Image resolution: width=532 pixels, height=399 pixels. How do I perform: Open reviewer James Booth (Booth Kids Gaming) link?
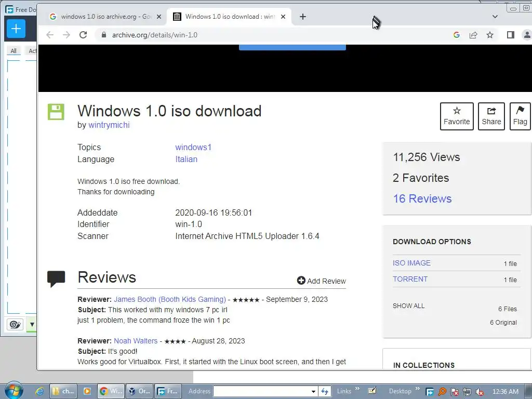click(170, 299)
